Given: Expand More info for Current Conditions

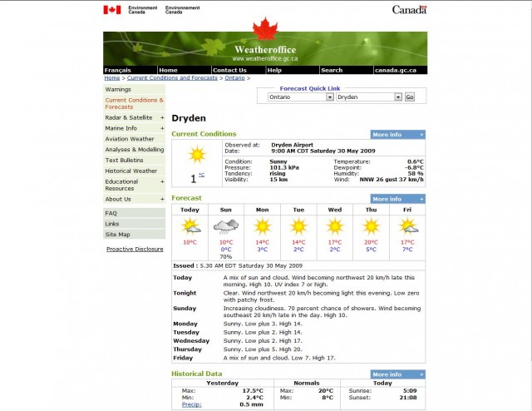Looking at the screenshot, I should pyautogui.click(x=397, y=135).
